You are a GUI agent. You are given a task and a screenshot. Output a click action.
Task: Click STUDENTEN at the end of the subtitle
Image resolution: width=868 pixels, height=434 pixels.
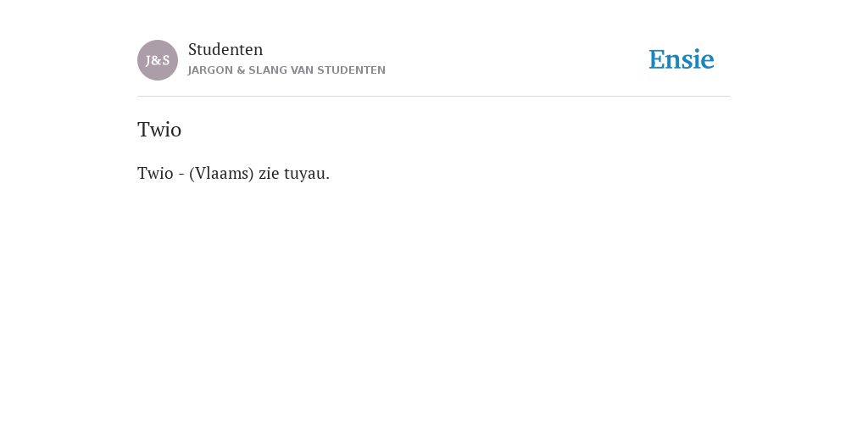[352, 70]
